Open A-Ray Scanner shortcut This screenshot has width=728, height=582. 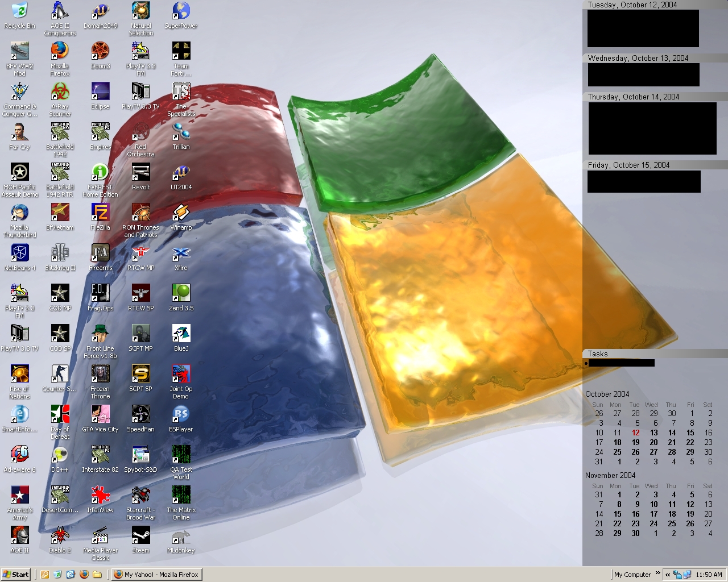pos(60,99)
